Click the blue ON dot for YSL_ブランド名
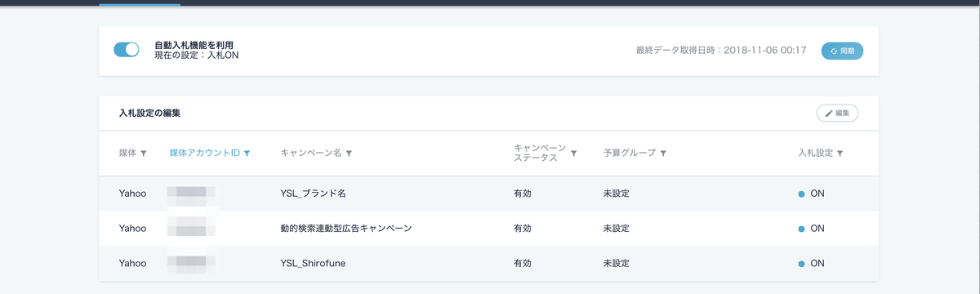The image size is (980, 294). [801, 194]
